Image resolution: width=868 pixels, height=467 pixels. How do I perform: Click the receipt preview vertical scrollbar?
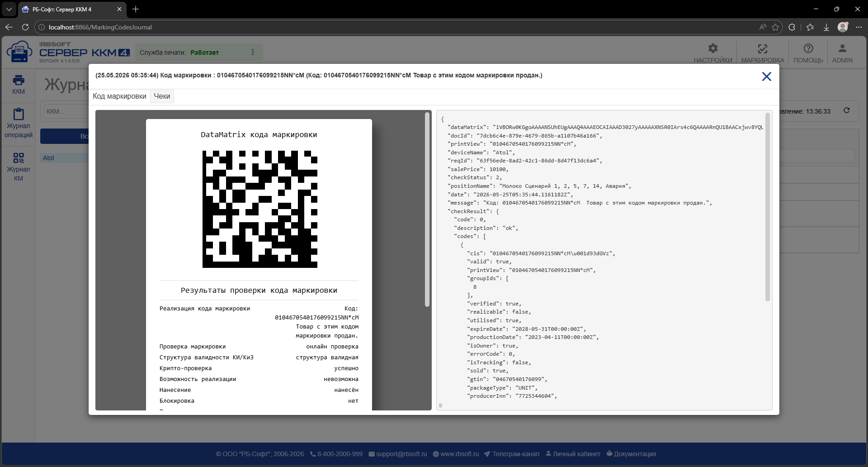click(427, 210)
